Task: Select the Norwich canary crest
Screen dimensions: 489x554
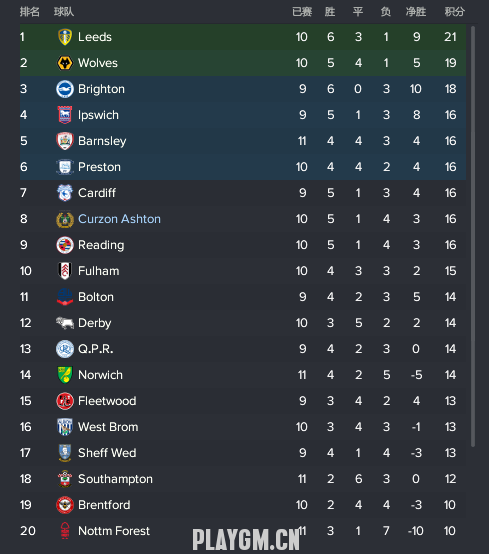Action: coord(65,375)
